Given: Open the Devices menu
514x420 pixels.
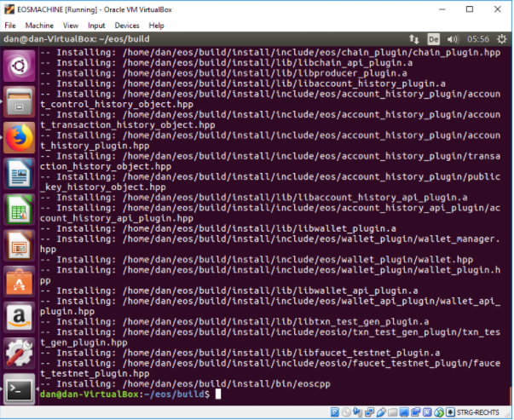Looking at the screenshot, I should coord(127,26).
